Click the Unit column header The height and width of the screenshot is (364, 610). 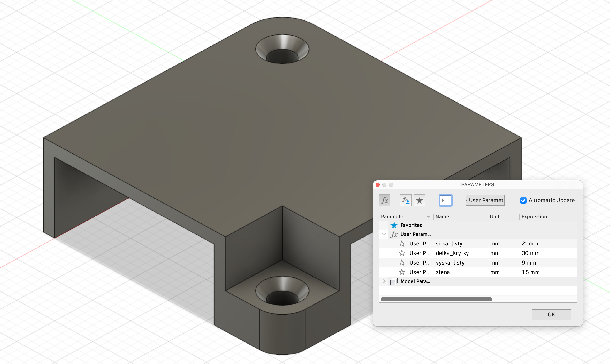coord(494,217)
